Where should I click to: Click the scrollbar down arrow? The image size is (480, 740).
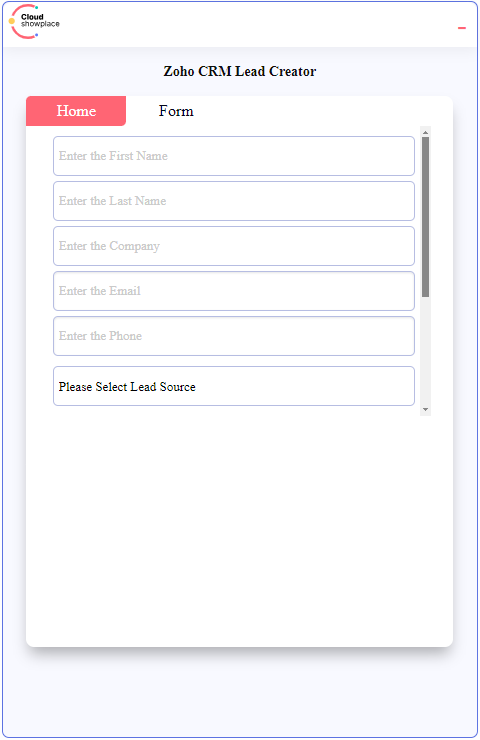425,409
